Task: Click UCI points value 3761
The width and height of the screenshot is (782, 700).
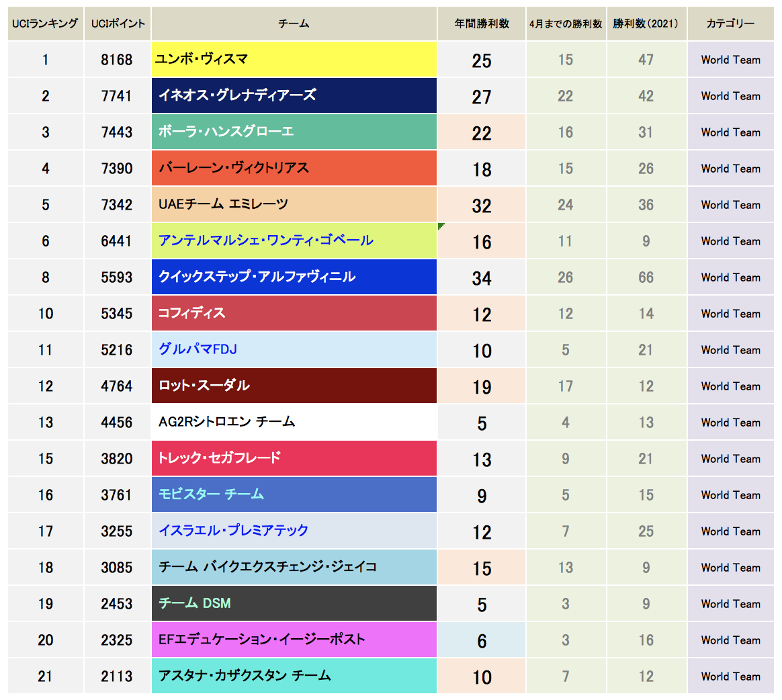Action: pyautogui.click(x=117, y=495)
